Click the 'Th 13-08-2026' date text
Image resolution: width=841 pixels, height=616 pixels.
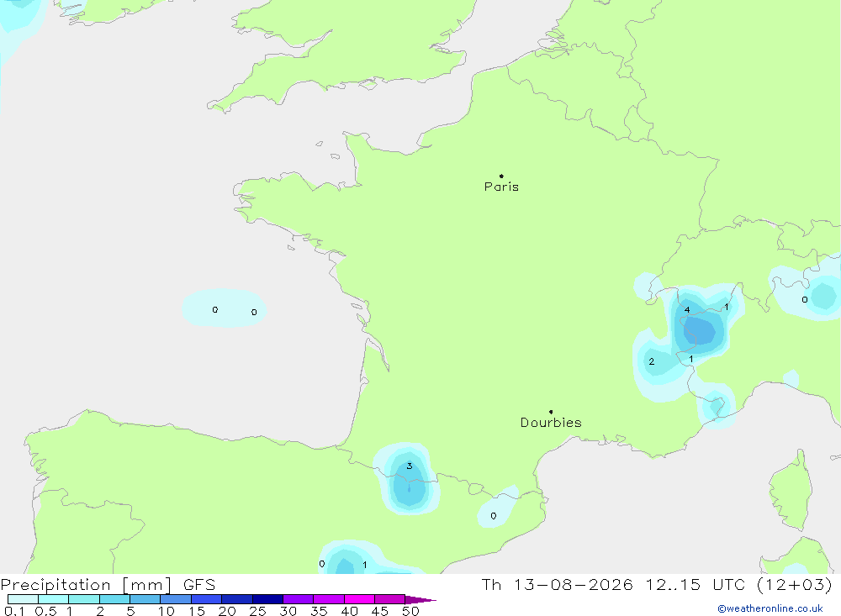pos(557,584)
